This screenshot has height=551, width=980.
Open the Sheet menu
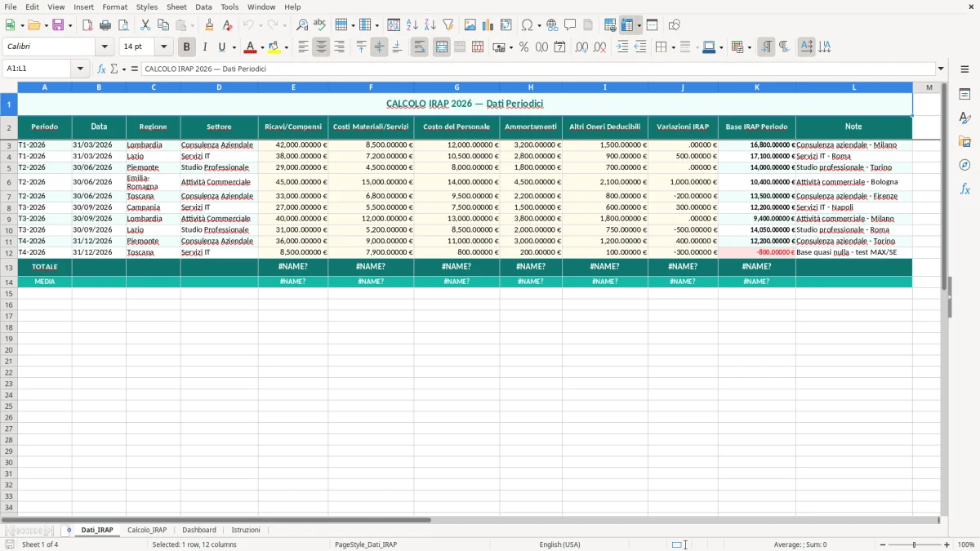(x=176, y=7)
